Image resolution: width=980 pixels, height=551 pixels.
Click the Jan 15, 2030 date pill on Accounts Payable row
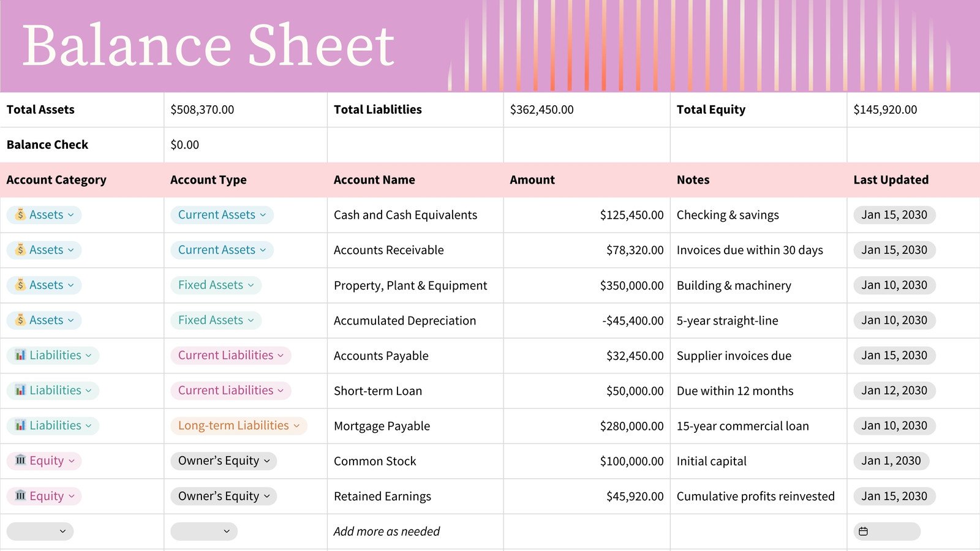pyautogui.click(x=894, y=355)
